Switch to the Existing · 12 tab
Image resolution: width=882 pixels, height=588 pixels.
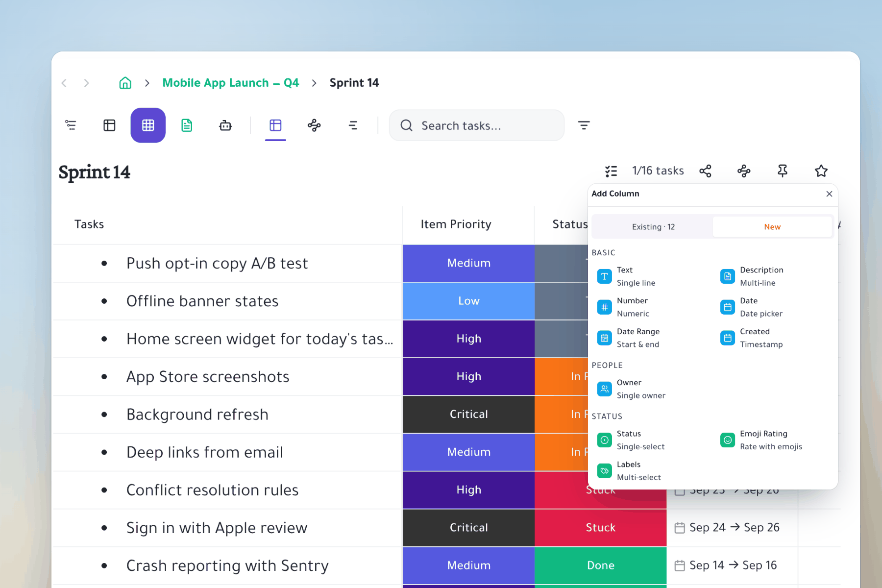click(653, 227)
